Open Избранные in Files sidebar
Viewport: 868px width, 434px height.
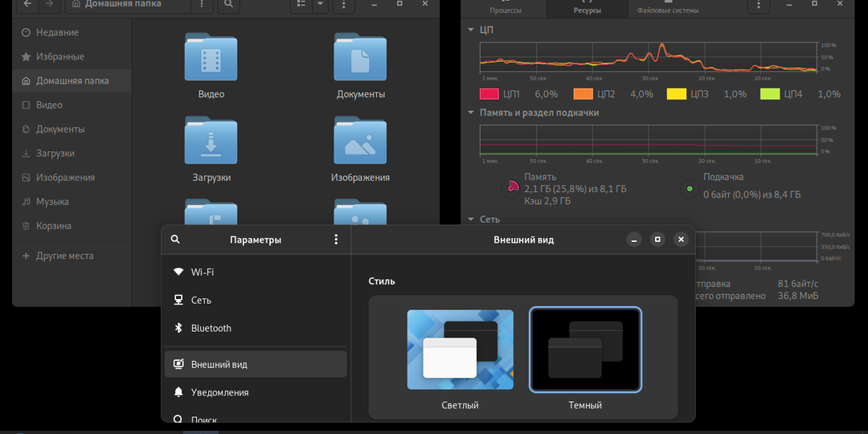[x=72, y=56]
